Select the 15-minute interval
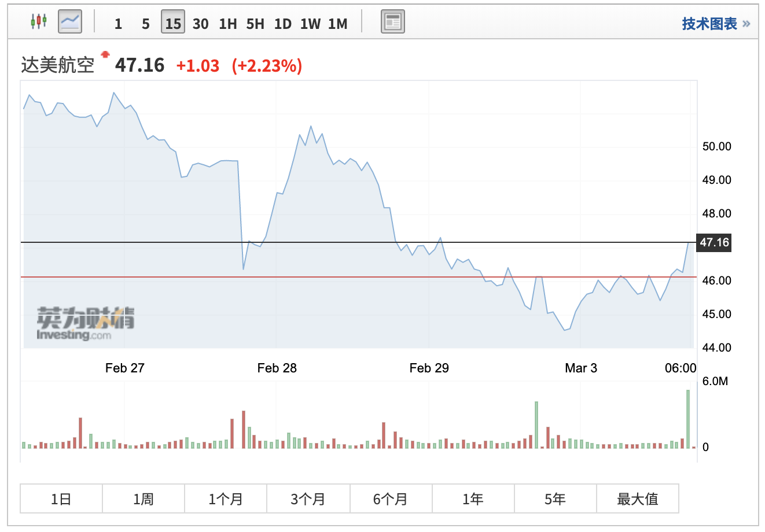Image resolution: width=765 pixels, height=532 pixels. point(173,22)
